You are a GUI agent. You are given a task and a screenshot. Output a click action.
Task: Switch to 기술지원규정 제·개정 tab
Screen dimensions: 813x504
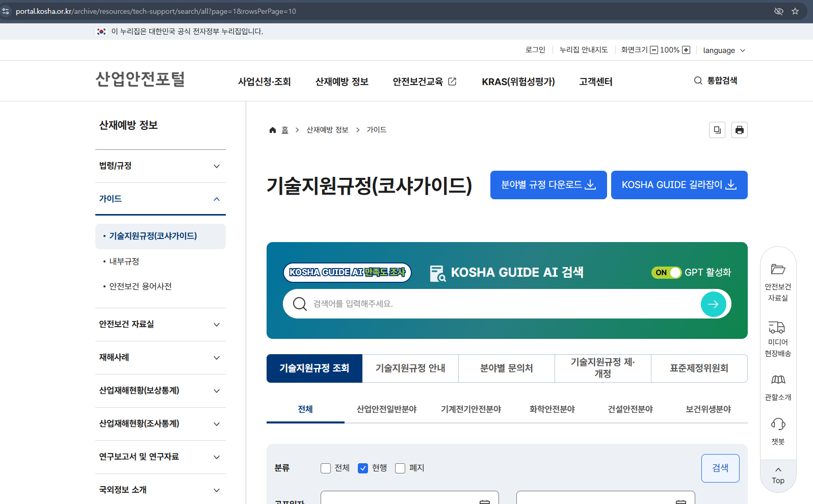(603, 368)
